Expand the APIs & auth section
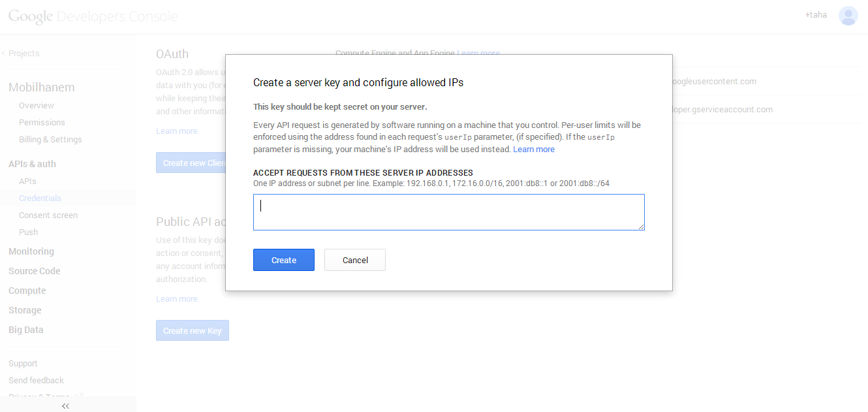The image size is (868, 412). tap(32, 164)
